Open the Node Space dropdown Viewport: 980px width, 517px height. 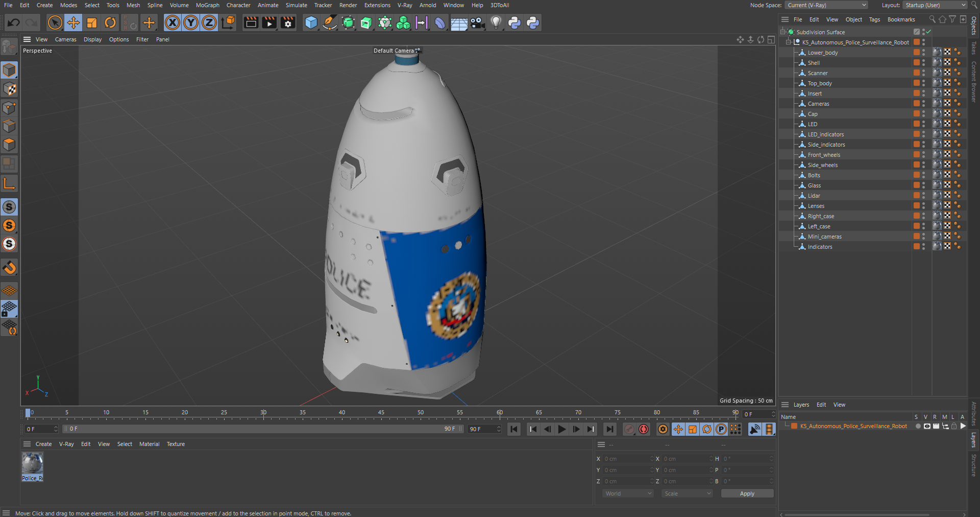(x=826, y=5)
